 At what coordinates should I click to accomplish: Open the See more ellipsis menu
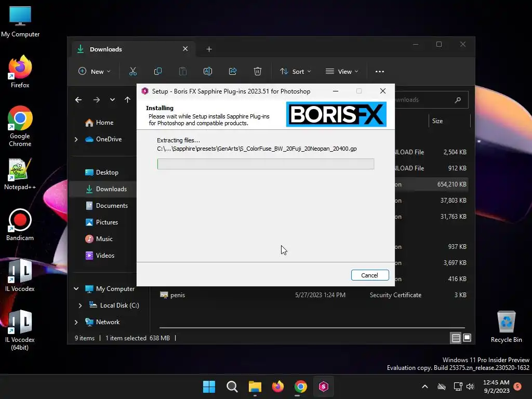[380, 72]
